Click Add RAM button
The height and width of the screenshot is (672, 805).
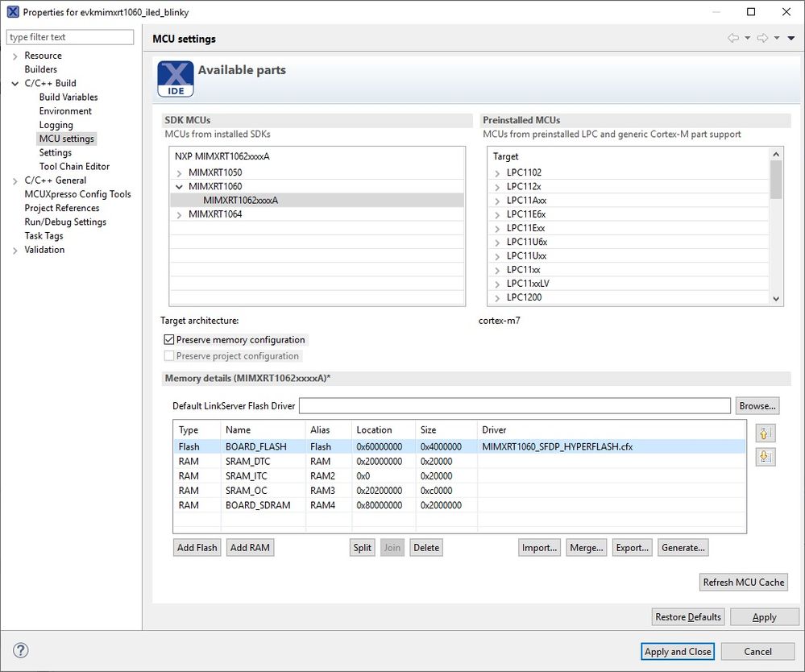click(250, 548)
